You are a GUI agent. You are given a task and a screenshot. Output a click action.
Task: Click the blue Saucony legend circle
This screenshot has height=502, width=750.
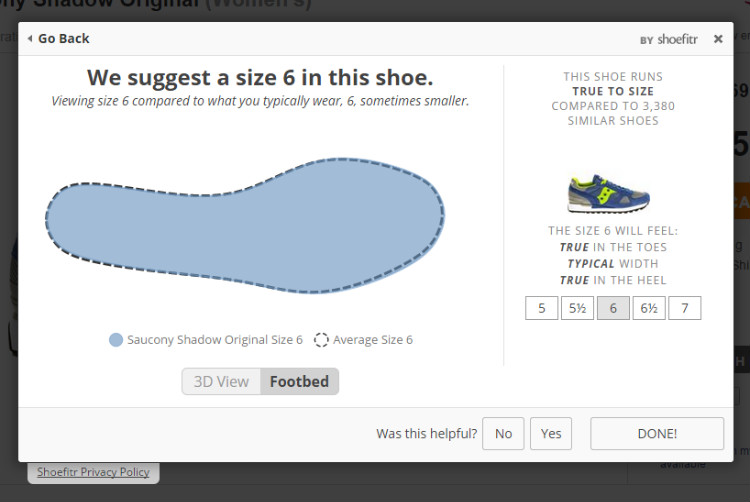(116, 340)
